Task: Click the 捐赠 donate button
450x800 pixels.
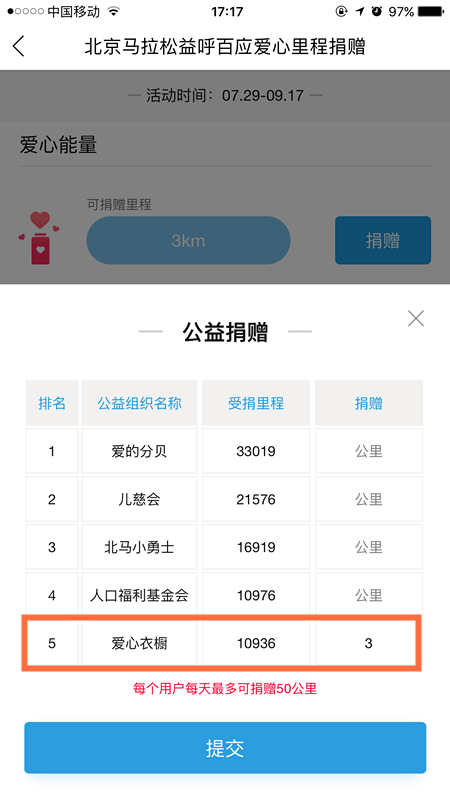Action: [383, 240]
